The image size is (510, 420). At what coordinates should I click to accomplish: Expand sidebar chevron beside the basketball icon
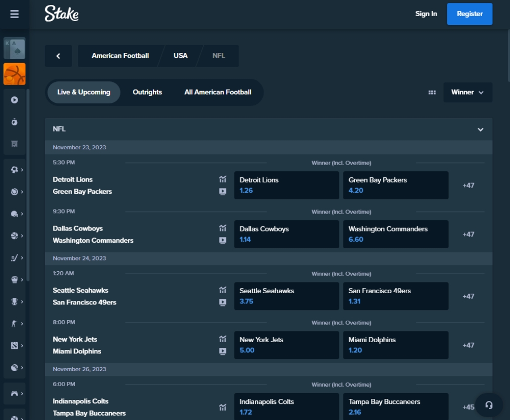click(x=22, y=235)
